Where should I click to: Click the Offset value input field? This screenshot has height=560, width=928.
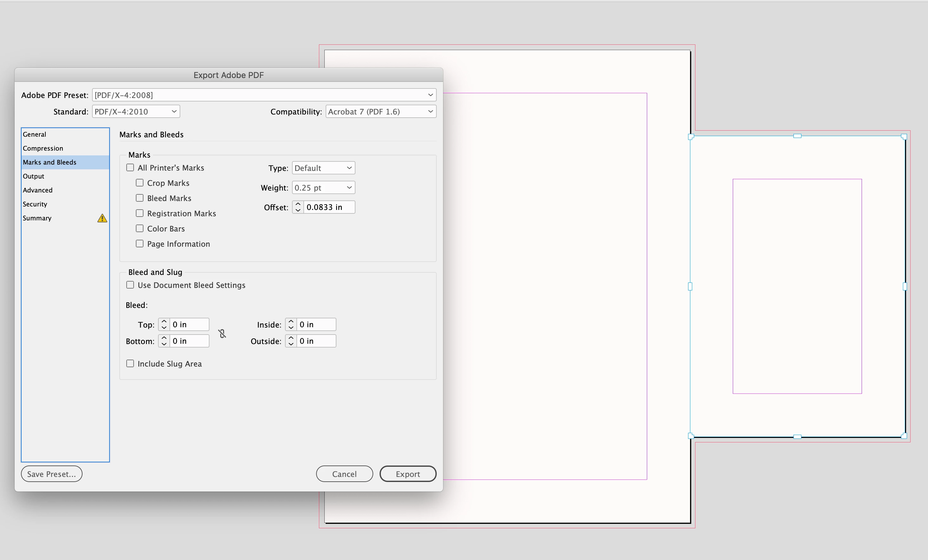coord(328,207)
